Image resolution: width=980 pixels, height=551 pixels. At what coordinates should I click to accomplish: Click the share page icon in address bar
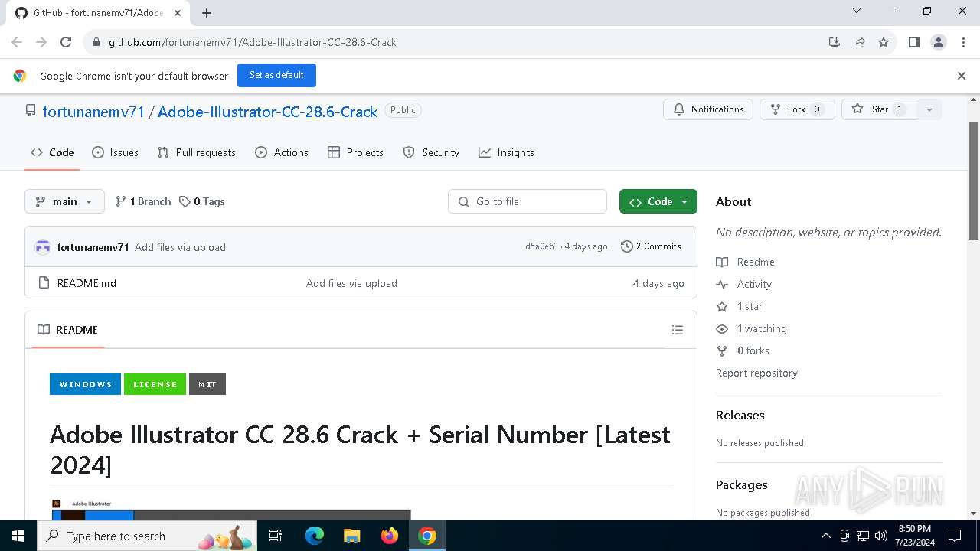[x=859, y=42]
